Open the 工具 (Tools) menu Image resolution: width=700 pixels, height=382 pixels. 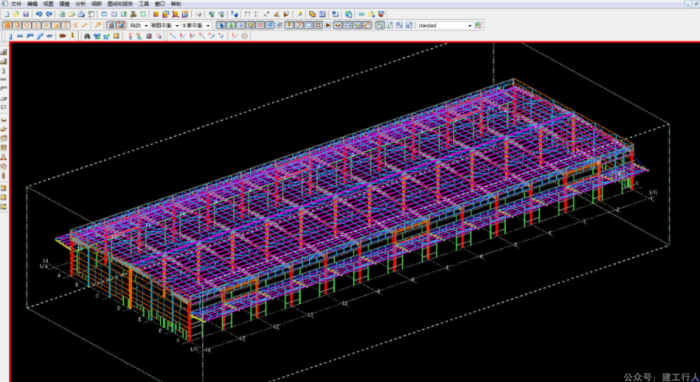click(144, 4)
